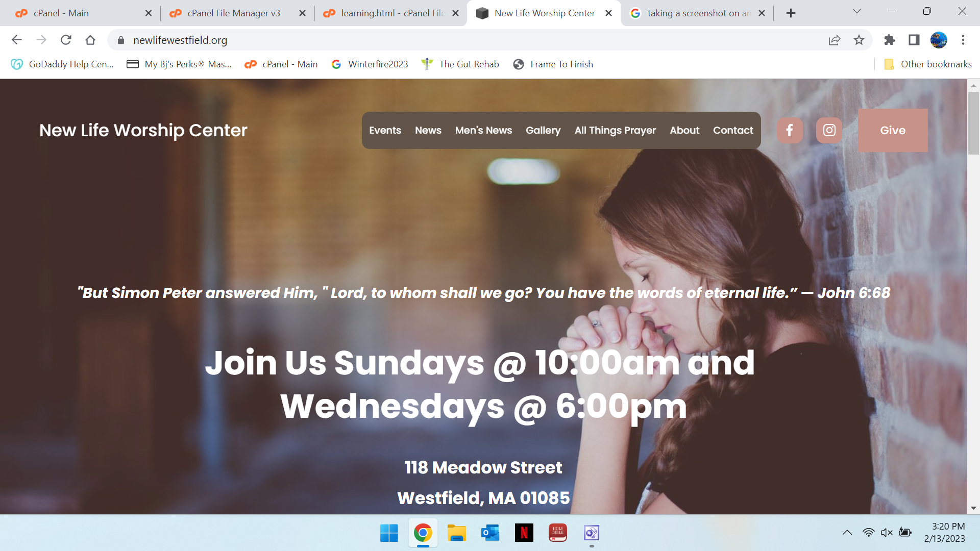
Task: Launch Netflix from the taskbar
Action: tap(524, 533)
